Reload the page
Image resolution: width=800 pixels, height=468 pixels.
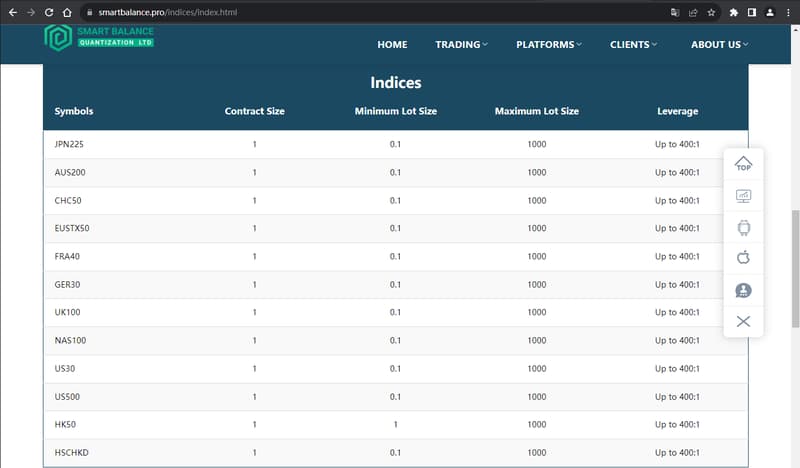click(x=49, y=12)
